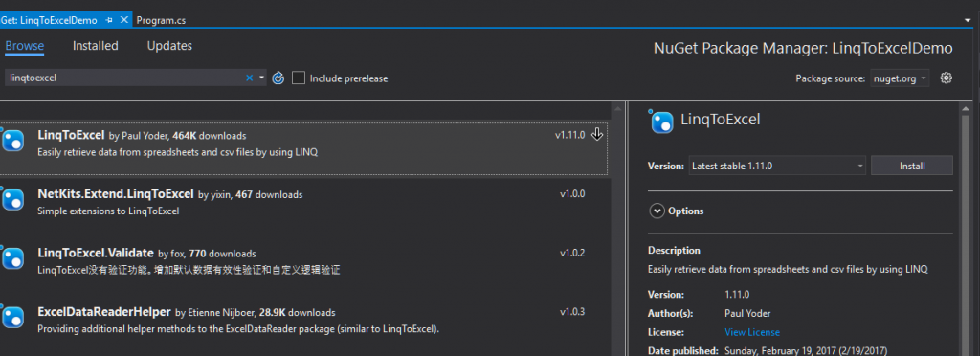The height and width of the screenshot is (356, 980).
Task: Click the Date published value
Action: click(806, 350)
